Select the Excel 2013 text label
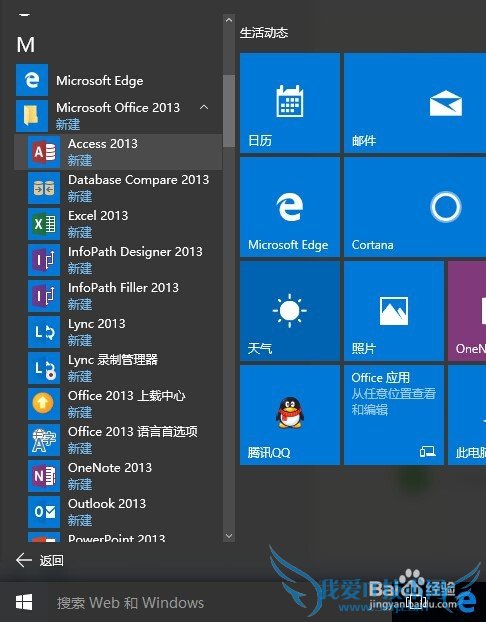This screenshot has width=486, height=622. (x=98, y=215)
